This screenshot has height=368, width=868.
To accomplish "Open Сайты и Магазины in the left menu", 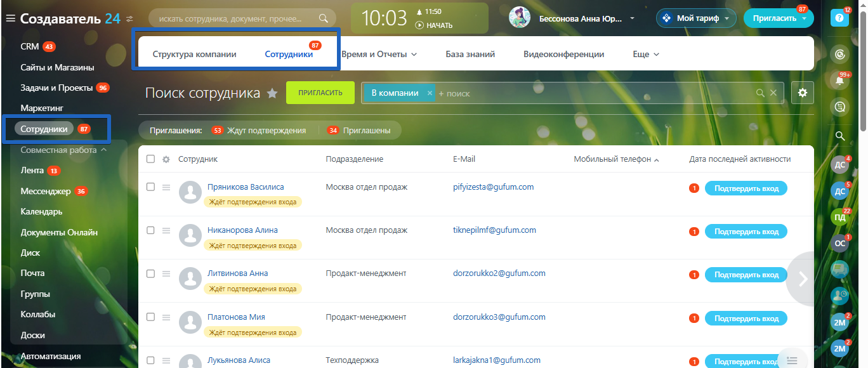I will (57, 67).
